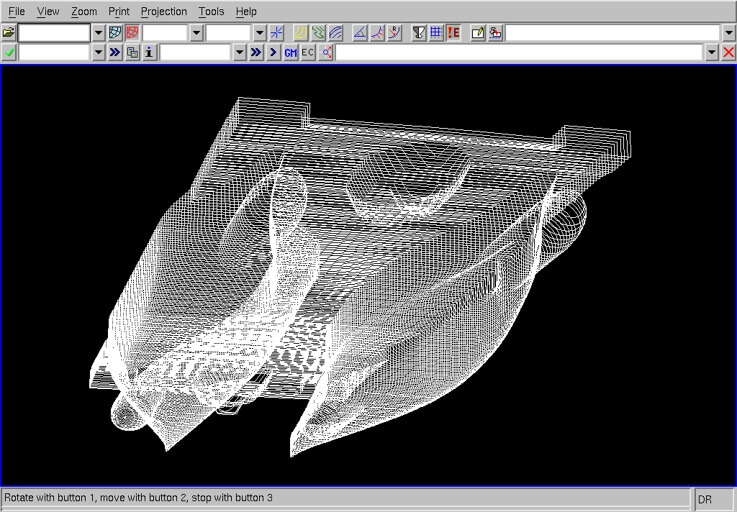
Task: Expand the top-right long field dropdown arrow
Action: tap(729, 33)
